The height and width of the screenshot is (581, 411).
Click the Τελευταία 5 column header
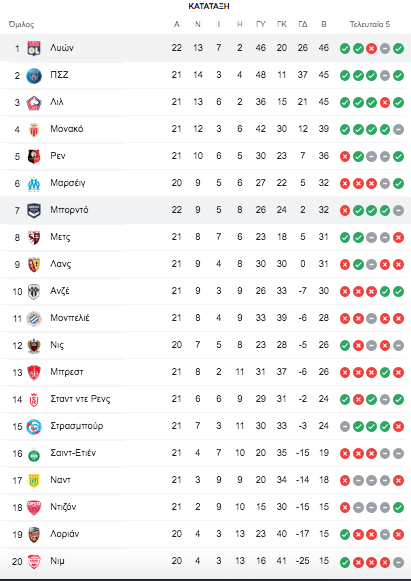pos(370,24)
